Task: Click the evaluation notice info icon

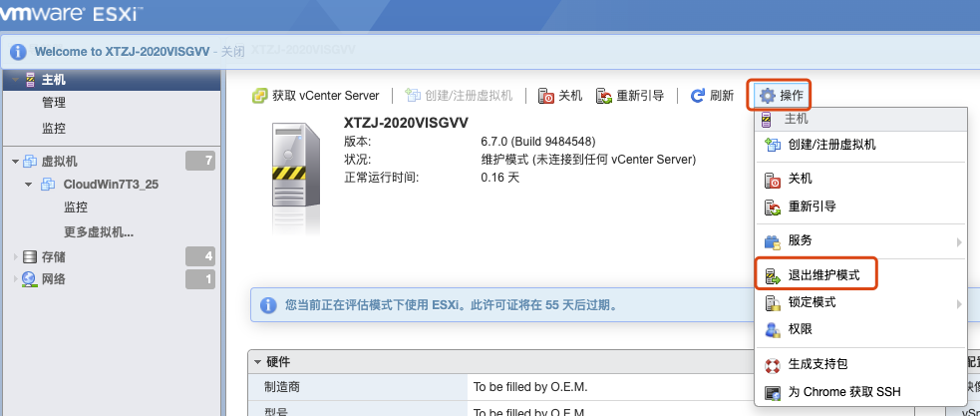Action: tap(267, 305)
